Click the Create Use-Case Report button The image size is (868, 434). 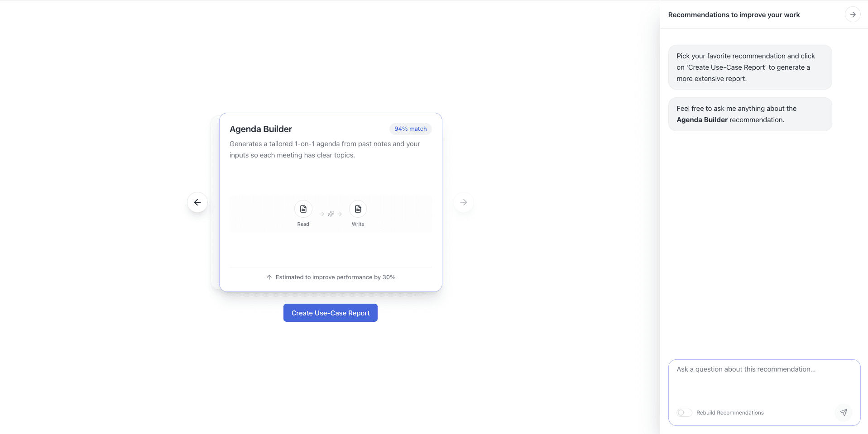[331, 313]
